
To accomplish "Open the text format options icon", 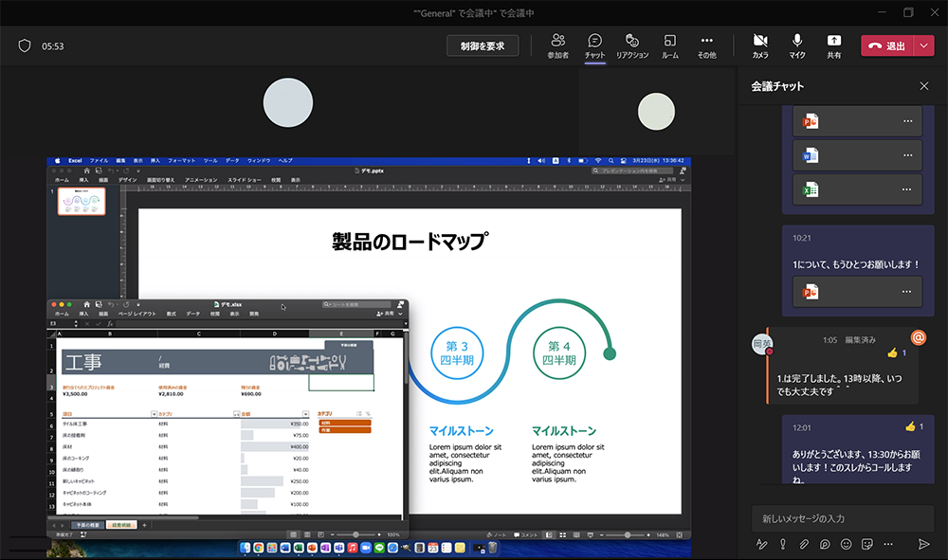I will (x=761, y=544).
